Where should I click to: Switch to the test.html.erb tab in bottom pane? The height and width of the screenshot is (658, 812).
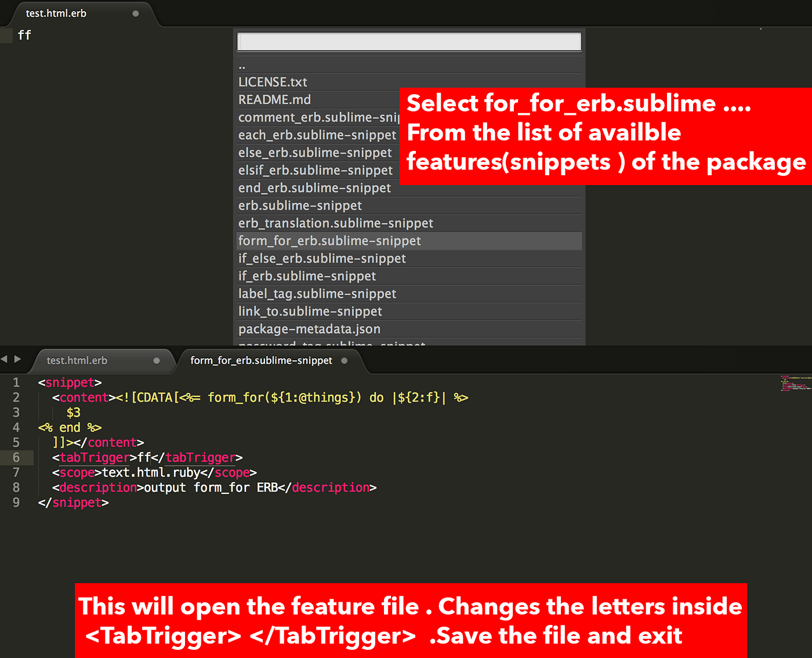(81, 360)
